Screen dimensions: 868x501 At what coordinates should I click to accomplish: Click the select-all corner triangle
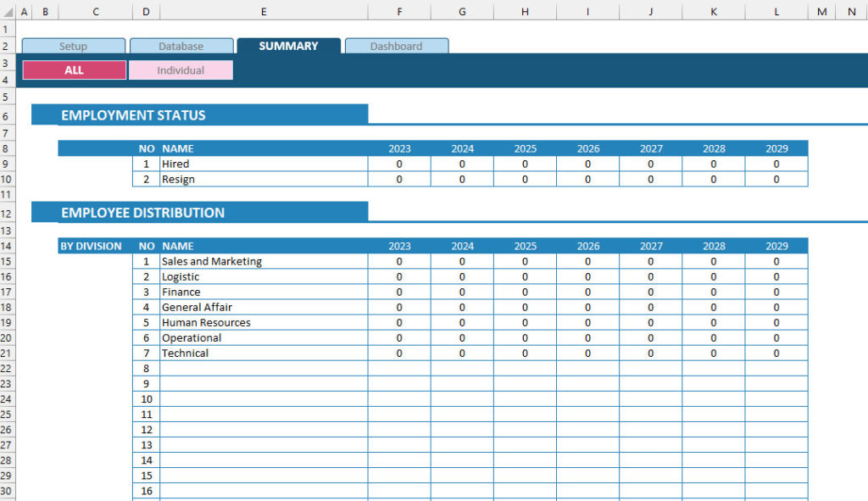click(x=8, y=11)
